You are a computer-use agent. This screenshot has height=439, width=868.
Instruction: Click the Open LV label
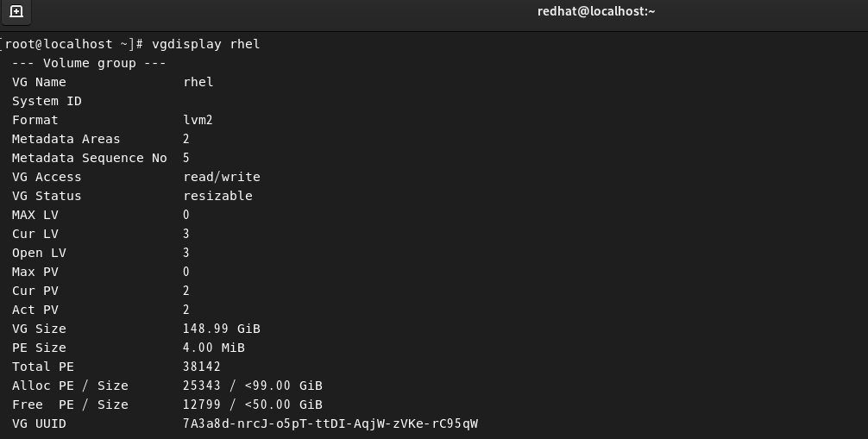click(x=39, y=253)
